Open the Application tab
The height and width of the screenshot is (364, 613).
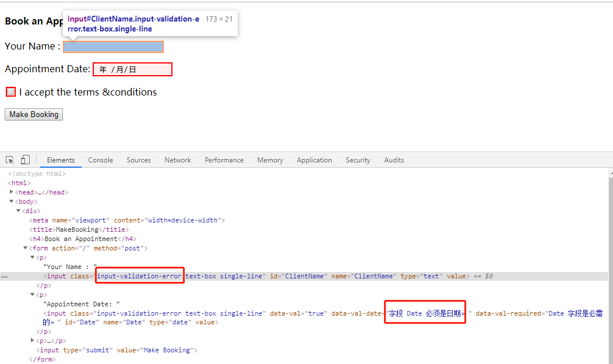[314, 160]
